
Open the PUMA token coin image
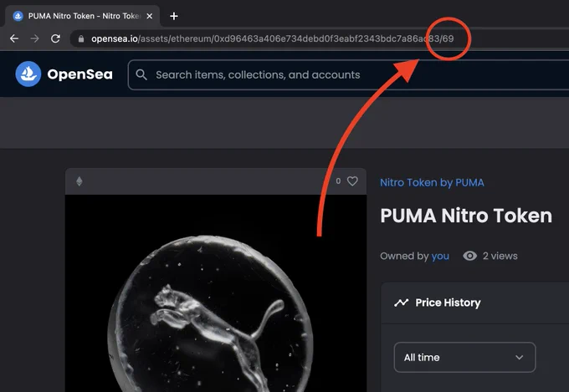(216, 293)
